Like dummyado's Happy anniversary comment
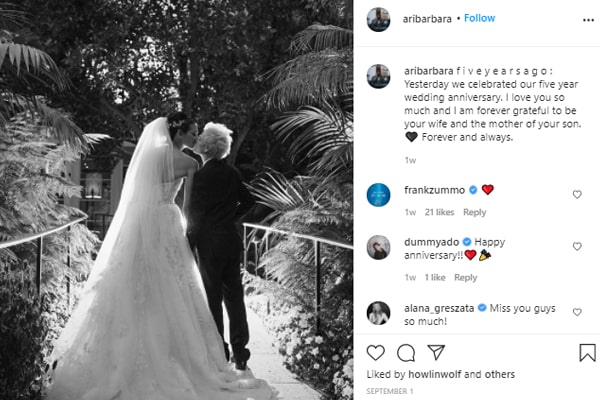This screenshot has width=600, height=400. (577, 246)
